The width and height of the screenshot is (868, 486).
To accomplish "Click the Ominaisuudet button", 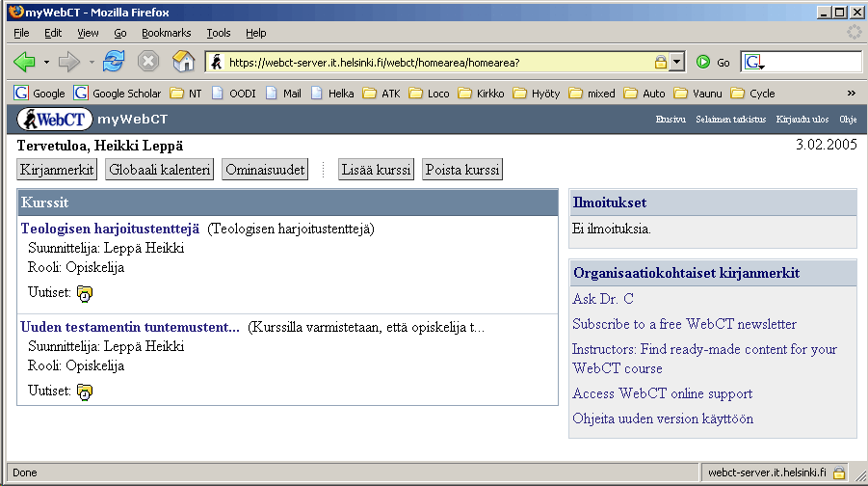I will tap(265, 170).
